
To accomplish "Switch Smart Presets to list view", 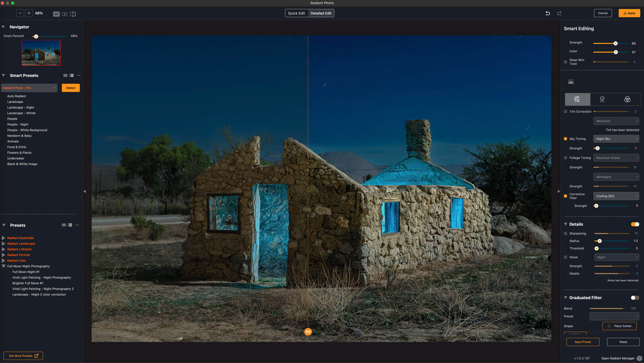I will (72, 76).
